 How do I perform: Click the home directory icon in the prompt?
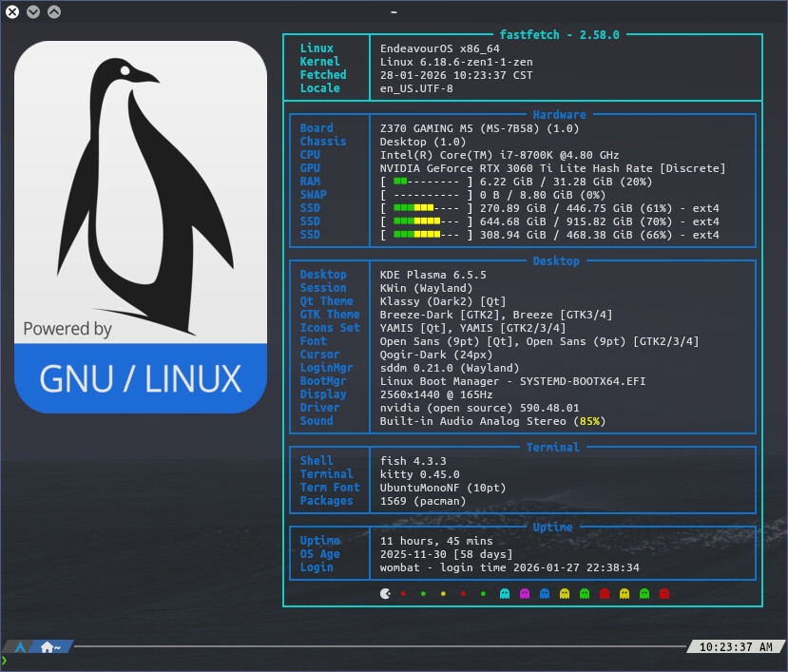click(x=48, y=647)
